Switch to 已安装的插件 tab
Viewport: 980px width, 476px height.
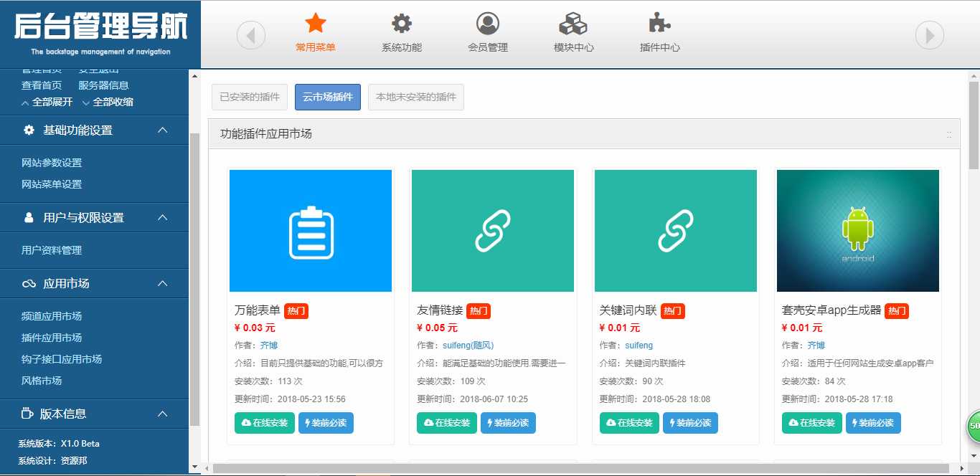click(250, 97)
